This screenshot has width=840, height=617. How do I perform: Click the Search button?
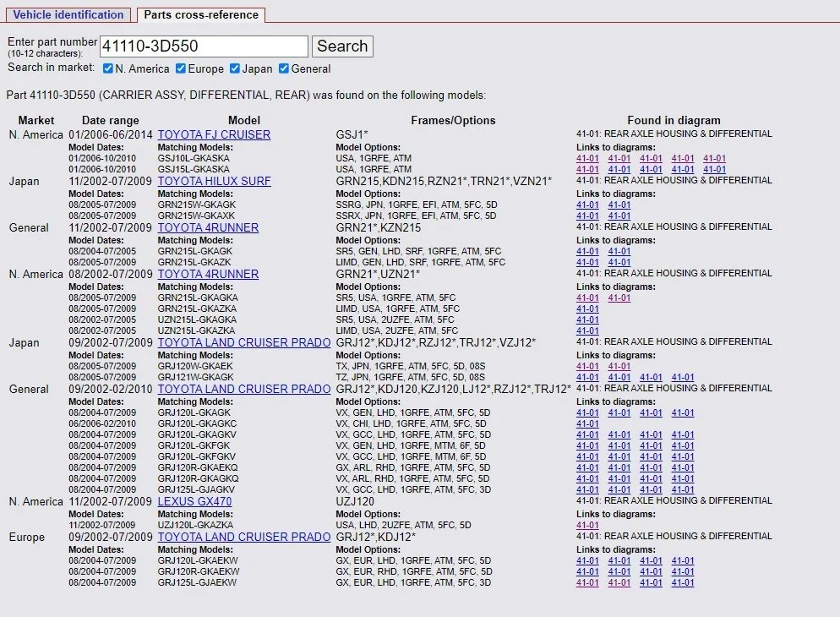point(342,46)
